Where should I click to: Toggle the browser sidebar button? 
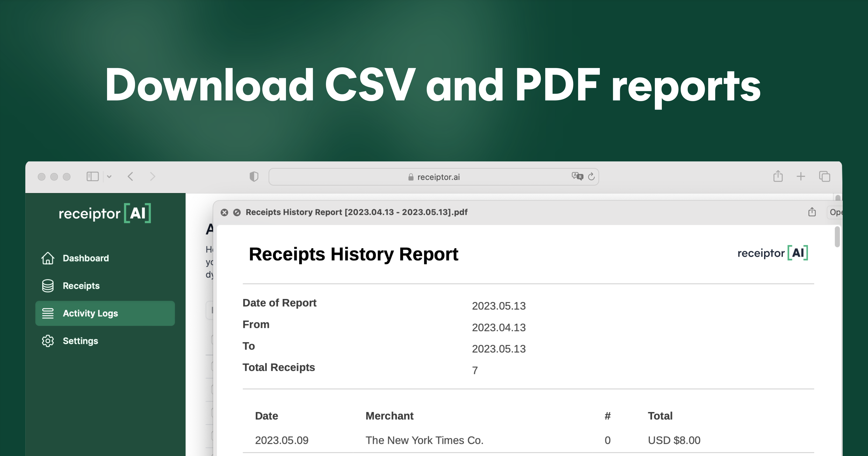tap(92, 176)
